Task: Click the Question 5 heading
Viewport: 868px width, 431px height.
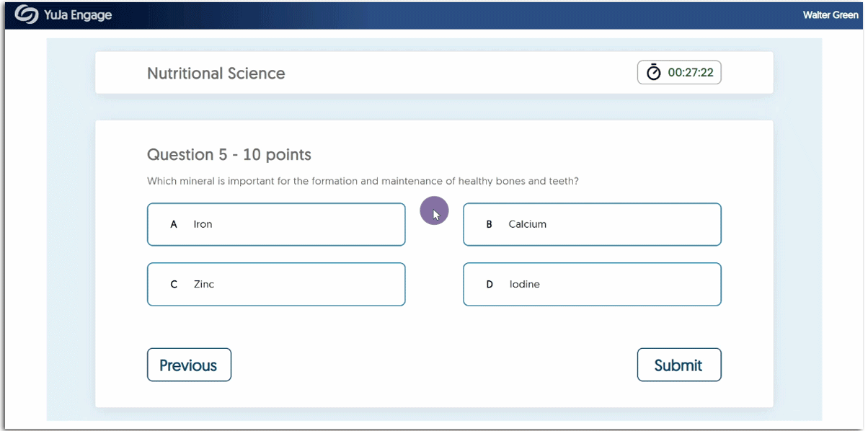Action: pyautogui.click(x=229, y=154)
